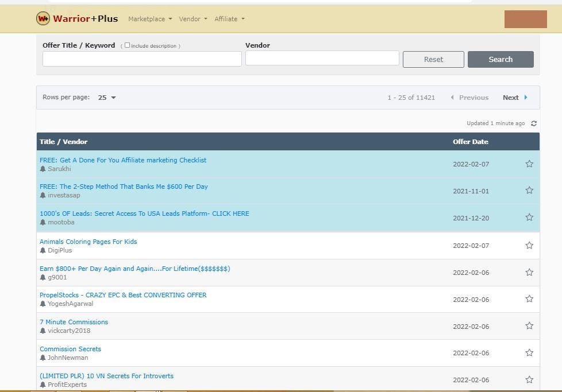
Task: Click the Reset button
Action: click(433, 60)
